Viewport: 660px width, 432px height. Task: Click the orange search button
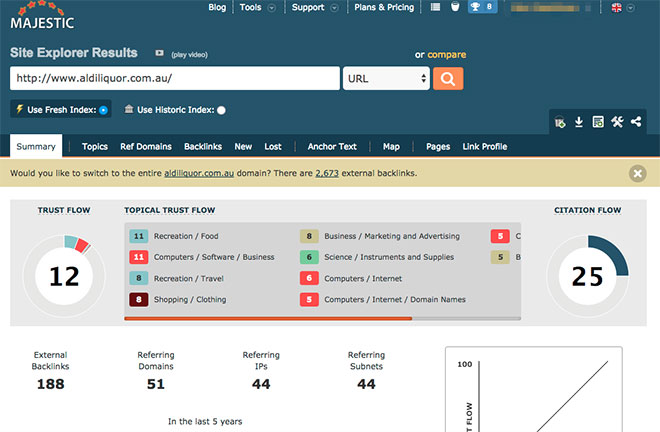pyautogui.click(x=448, y=78)
